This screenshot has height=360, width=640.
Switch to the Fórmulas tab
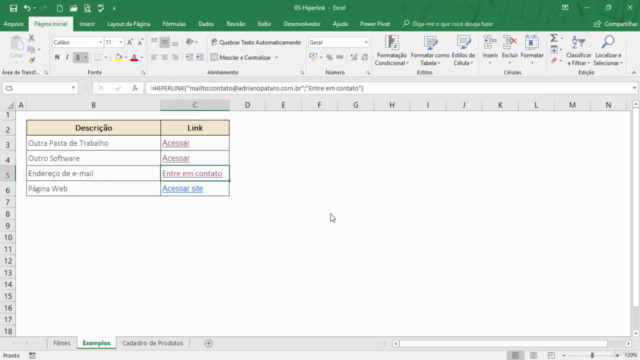174,24
